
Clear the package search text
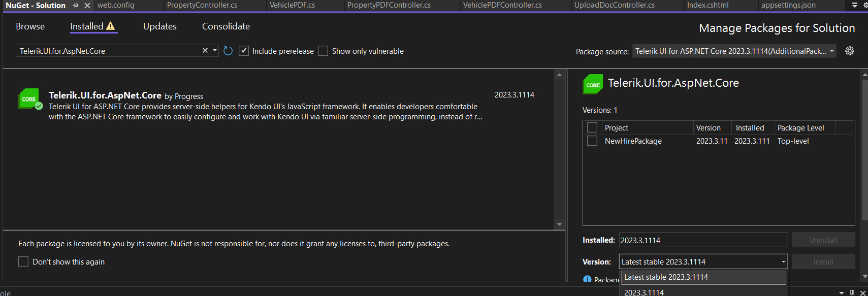point(205,50)
